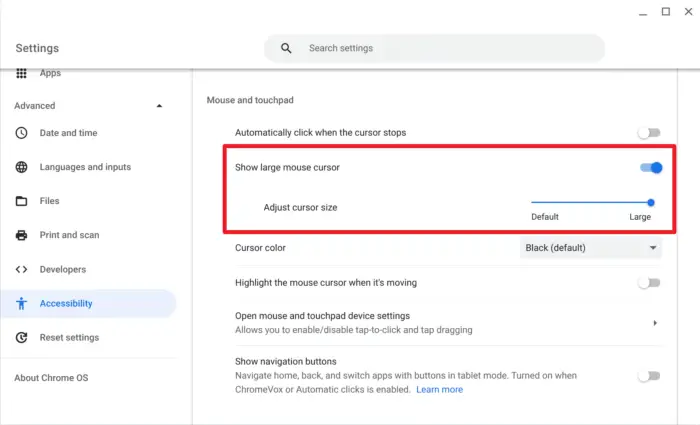Expand mouse and touchpad device settings arrow

click(655, 323)
